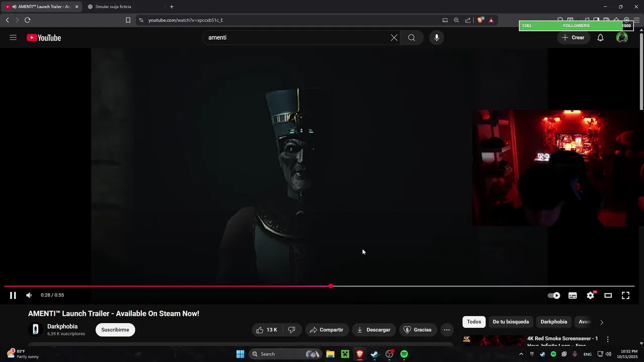Open the browser zoom control icon
Viewport: 644px width, 362px height.
(x=456, y=20)
